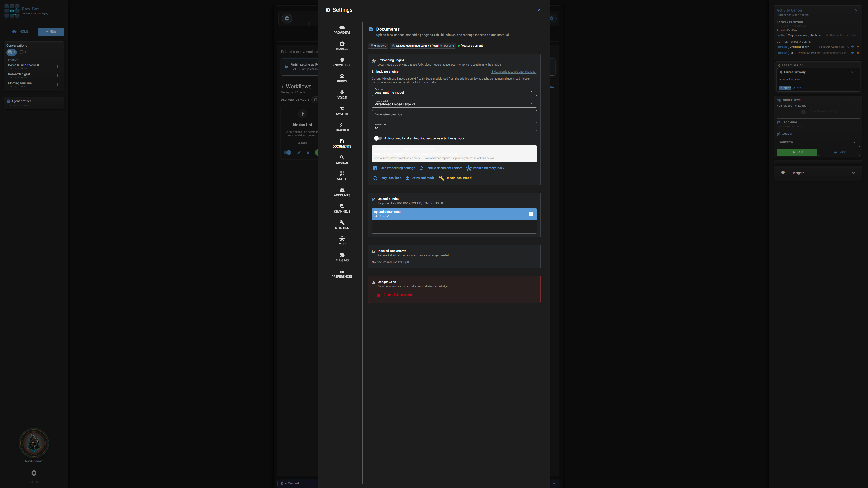
Task: Click the Index rebuild required after changes badge
Action: tap(513, 72)
